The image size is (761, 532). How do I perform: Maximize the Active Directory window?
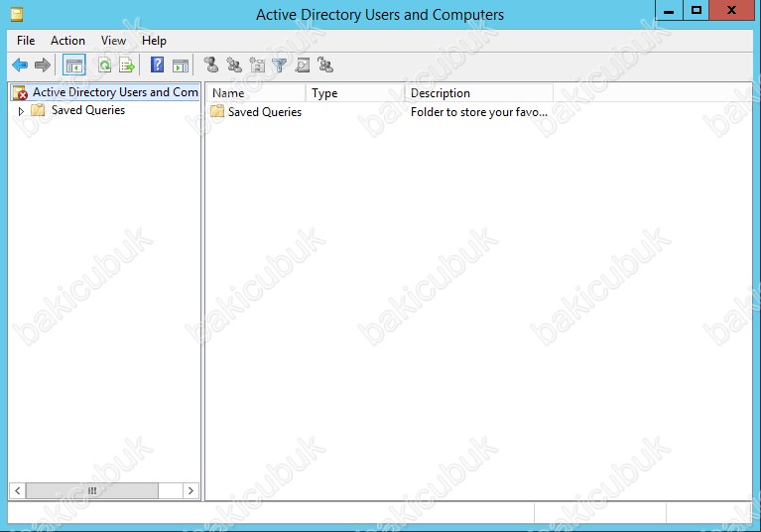pyautogui.click(x=696, y=10)
